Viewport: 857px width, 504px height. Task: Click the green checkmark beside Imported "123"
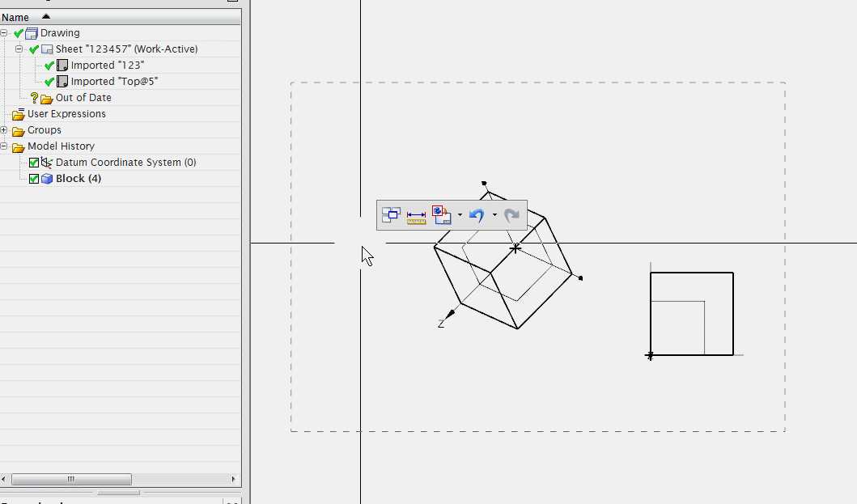tap(49, 66)
